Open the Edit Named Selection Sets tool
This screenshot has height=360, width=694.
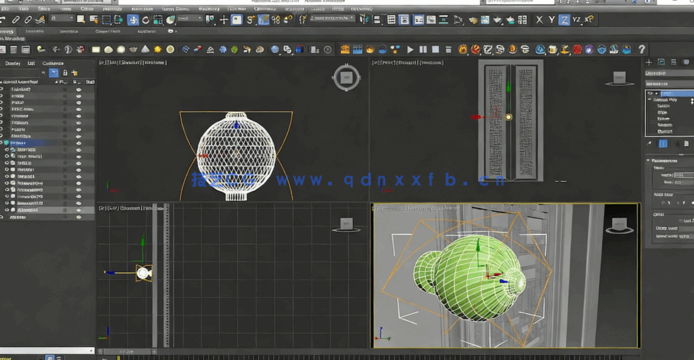point(303,19)
